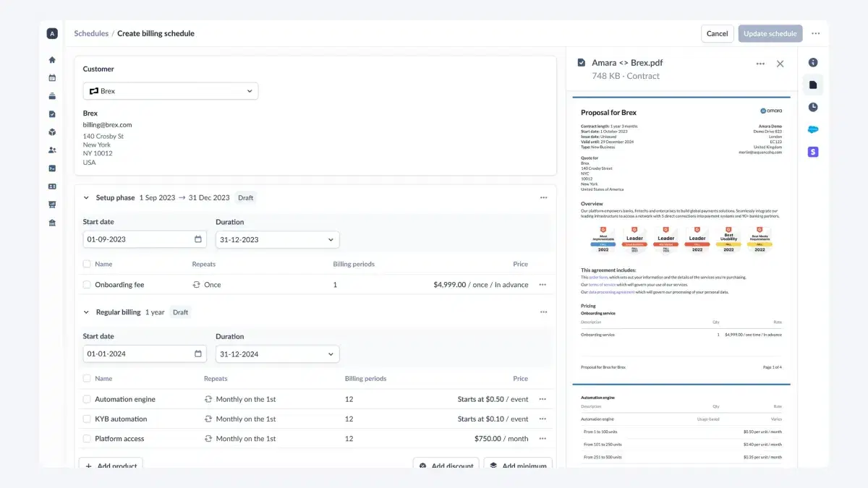Image resolution: width=868 pixels, height=488 pixels.
Task: Open the ID card sidebar icon
Action: click(52, 187)
